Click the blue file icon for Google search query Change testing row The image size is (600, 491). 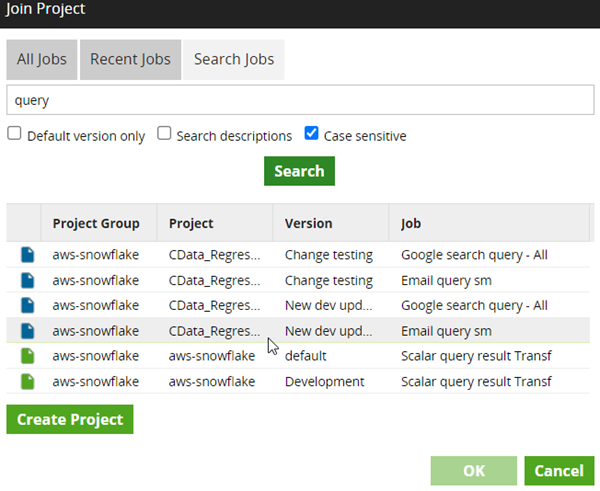[x=28, y=255]
